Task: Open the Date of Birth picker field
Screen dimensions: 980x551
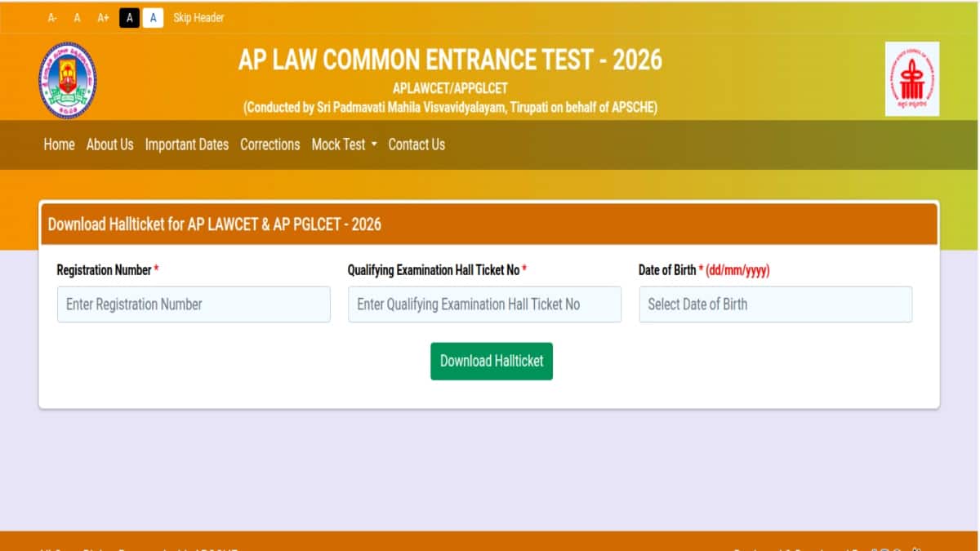Action: point(775,304)
